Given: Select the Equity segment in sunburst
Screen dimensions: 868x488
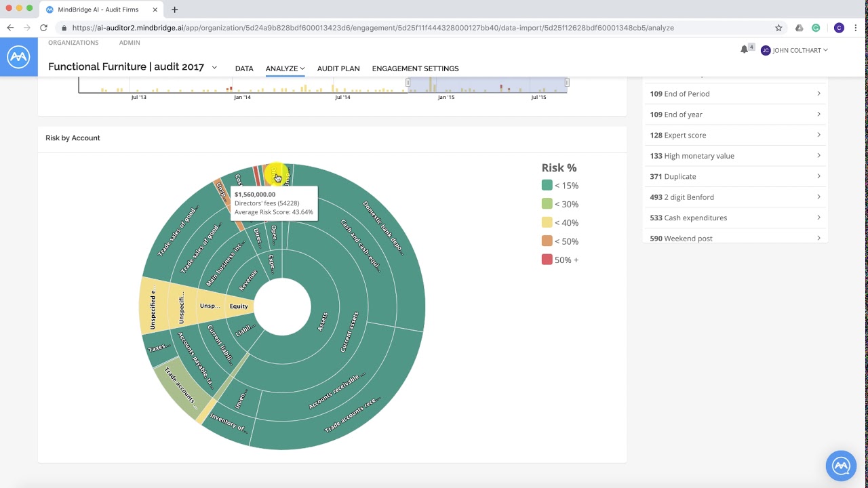Looking at the screenshot, I should point(239,306).
